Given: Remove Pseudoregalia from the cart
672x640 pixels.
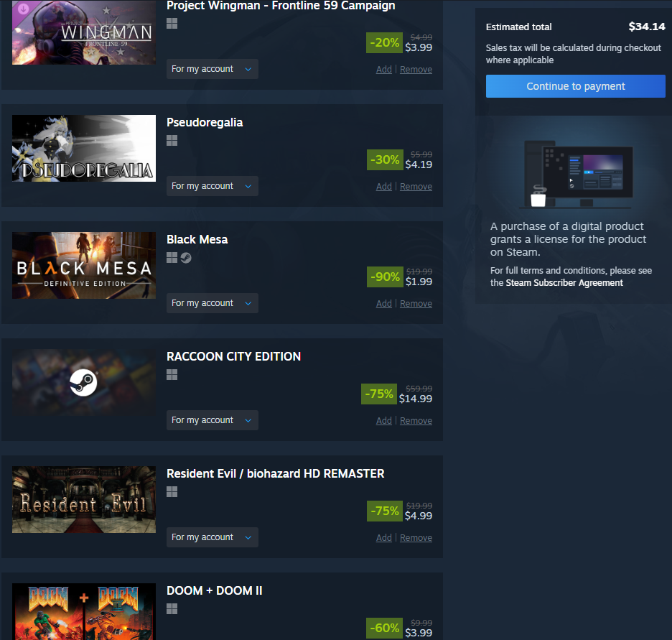Looking at the screenshot, I should coord(416,187).
